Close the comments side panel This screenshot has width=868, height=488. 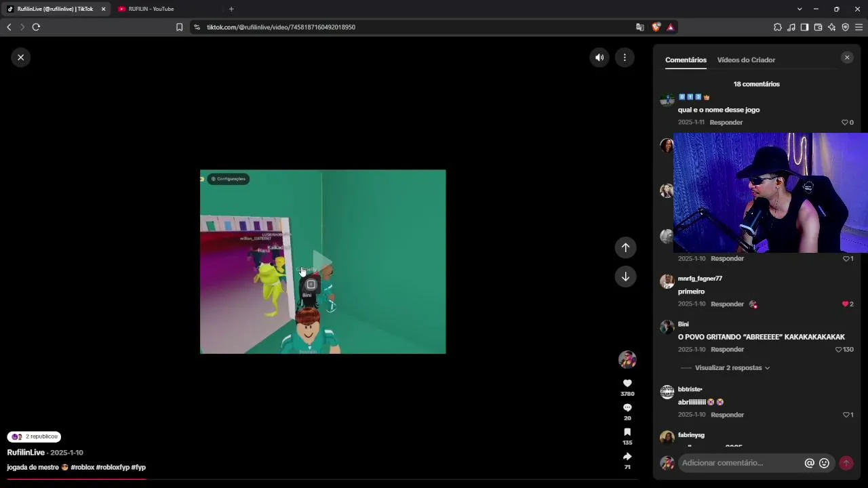(x=847, y=58)
